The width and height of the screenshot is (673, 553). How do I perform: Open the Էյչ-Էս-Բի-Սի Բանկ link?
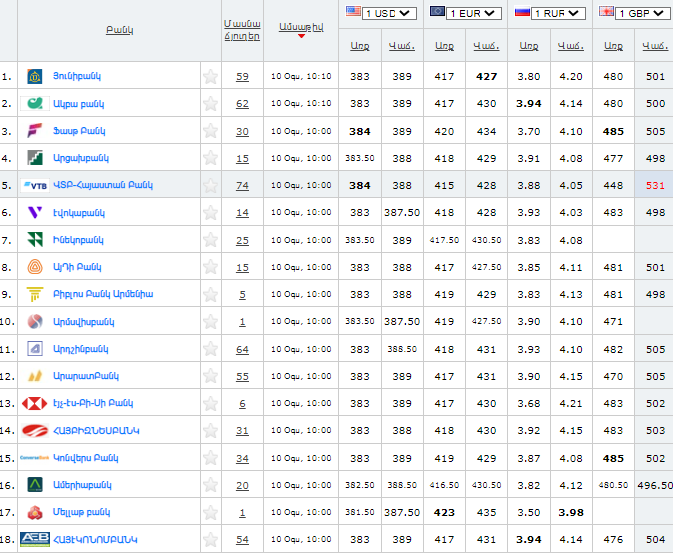[93, 403]
